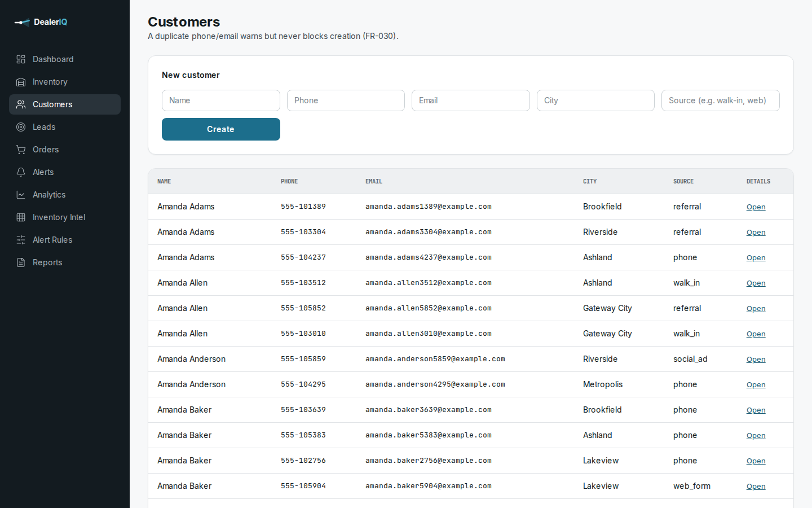
Task: Open details for Amanda Baker with phone 555-105904
Action: point(756,487)
